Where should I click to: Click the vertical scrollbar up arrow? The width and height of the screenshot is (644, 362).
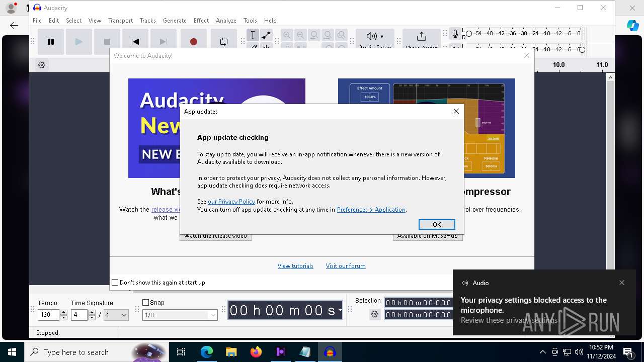(611, 77)
